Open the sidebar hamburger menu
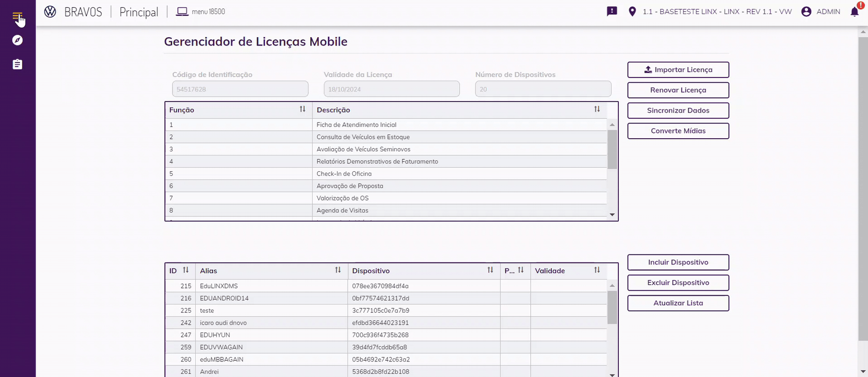The width and height of the screenshot is (868, 377). pyautogui.click(x=17, y=17)
